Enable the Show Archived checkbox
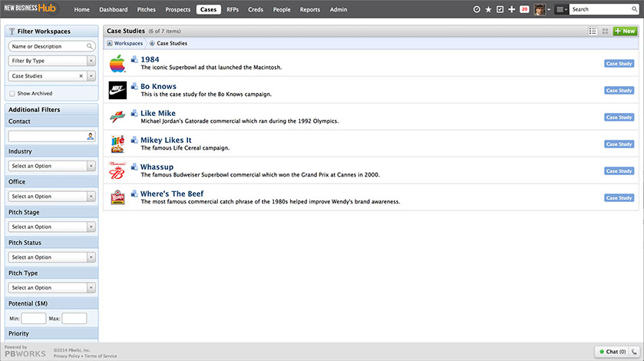Screen dimensions: 644x361 [x=12, y=94]
